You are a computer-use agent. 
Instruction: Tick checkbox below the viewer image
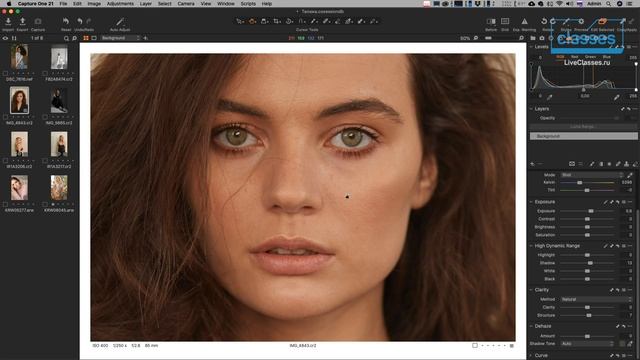tap(475, 345)
